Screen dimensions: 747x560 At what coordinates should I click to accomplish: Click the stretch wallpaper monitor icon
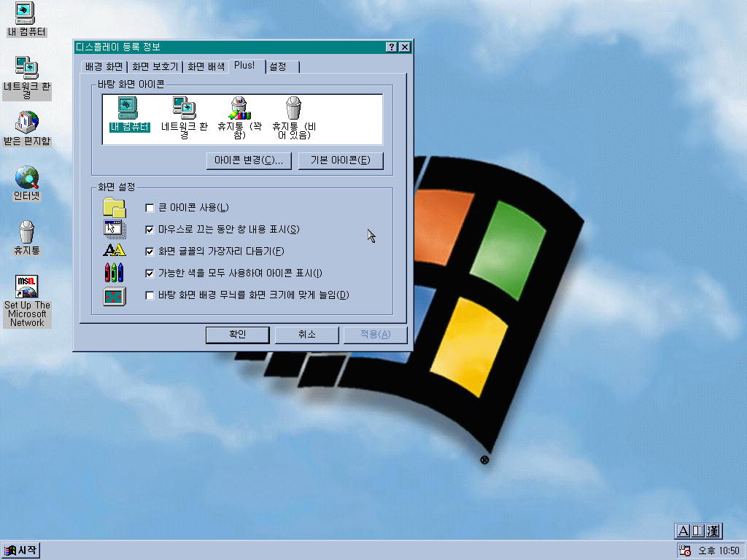click(x=115, y=296)
